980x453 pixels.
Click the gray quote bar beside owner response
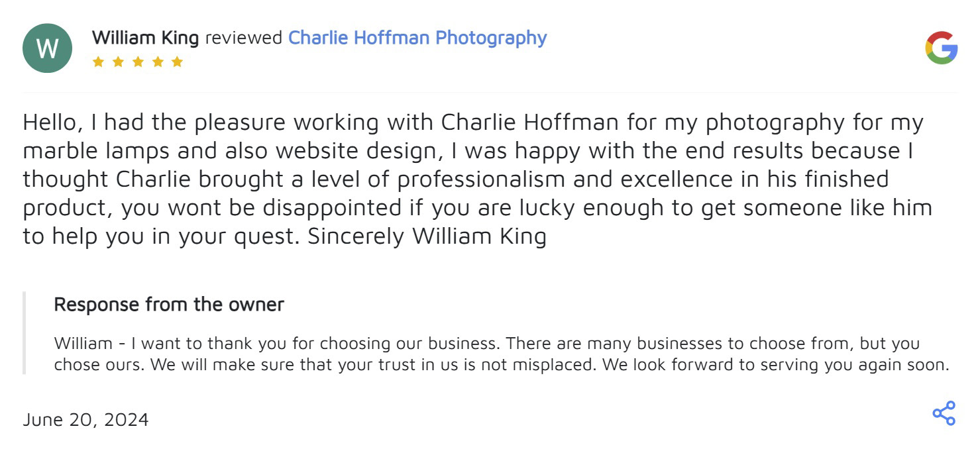pos(25,333)
